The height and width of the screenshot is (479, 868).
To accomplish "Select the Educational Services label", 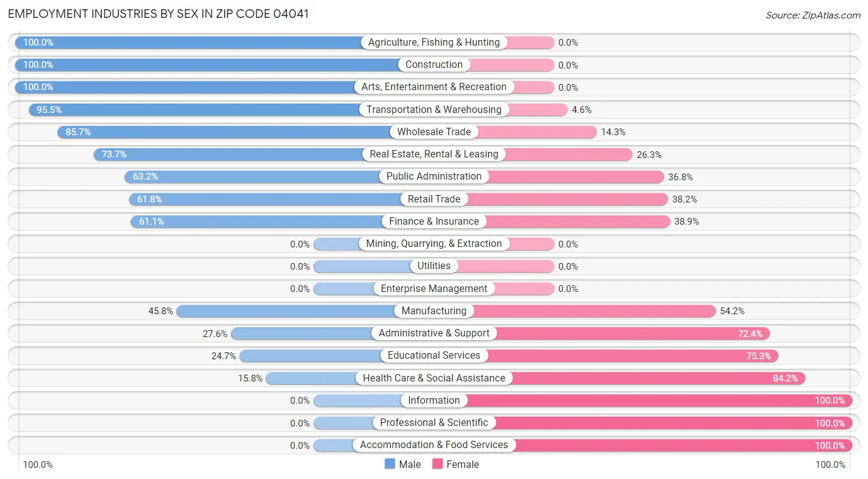I will coord(434,356).
